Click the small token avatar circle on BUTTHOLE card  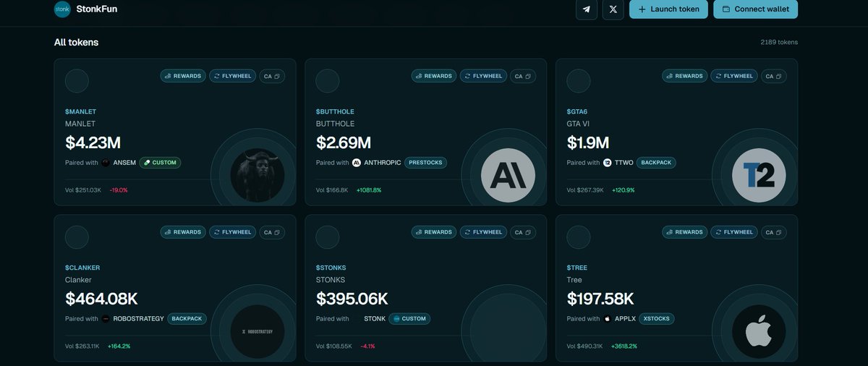[328, 81]
